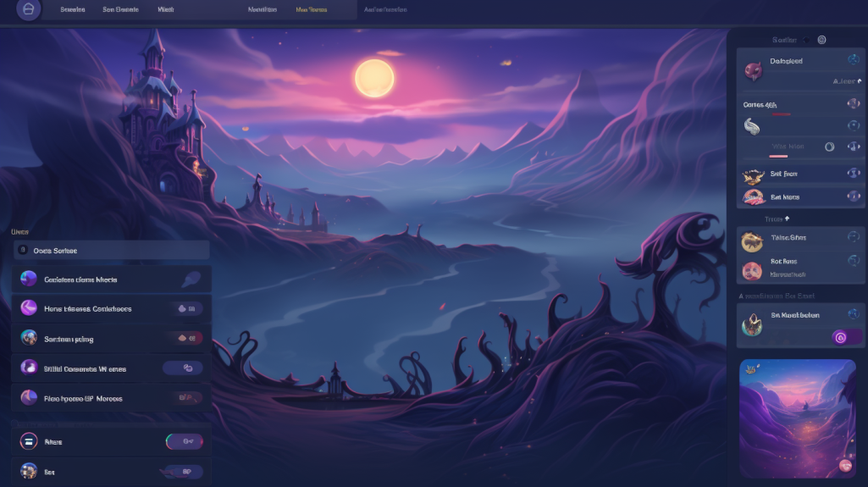Click the purple swirl avatar in the fourth left row
Image resolution: width=868 pixels, height=487 pixels.
click(x=29, y=367)
